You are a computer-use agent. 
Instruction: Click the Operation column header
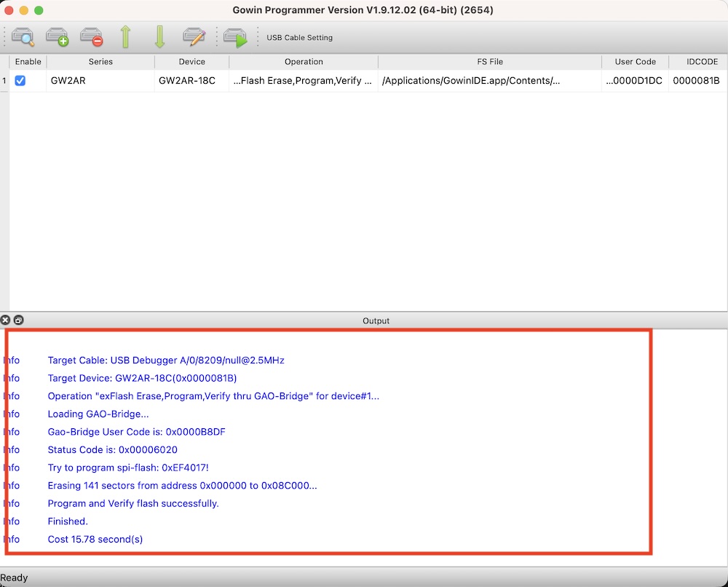coord(304,62)
